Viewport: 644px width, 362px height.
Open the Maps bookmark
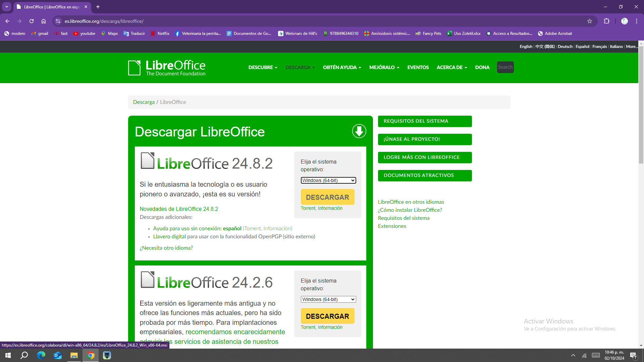tap(109, 34)
